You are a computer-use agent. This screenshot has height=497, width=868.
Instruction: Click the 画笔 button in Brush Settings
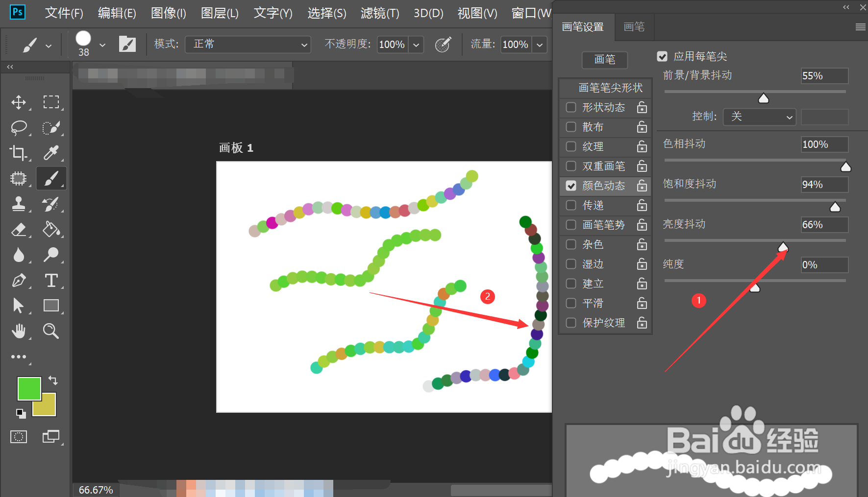click(x=604, y=60)
